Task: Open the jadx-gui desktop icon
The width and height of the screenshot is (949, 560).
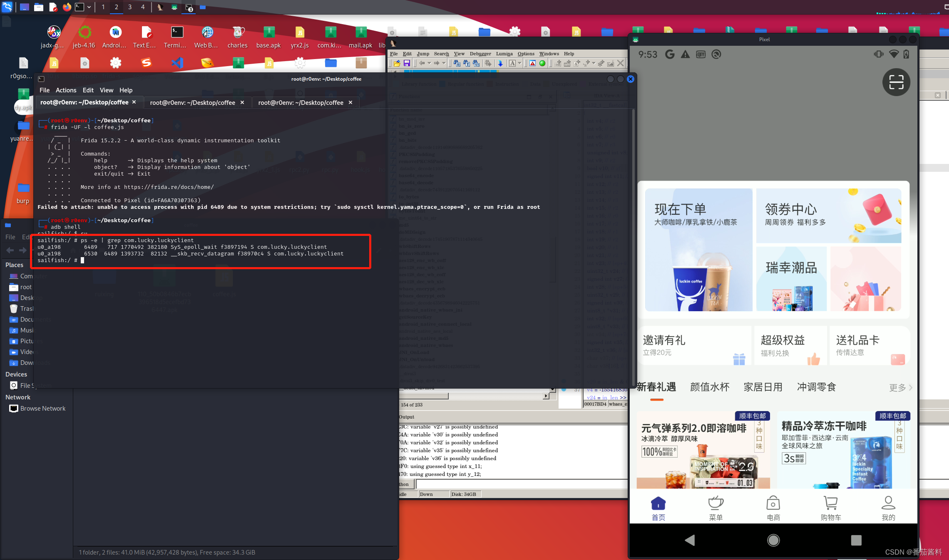Action: pyautogui.click(x=53, y=37)
